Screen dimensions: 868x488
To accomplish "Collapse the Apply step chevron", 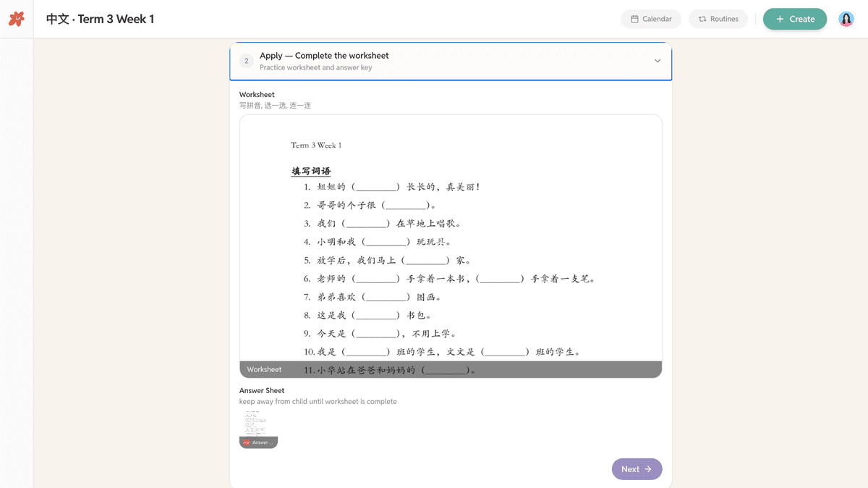I will click(658, 61).
